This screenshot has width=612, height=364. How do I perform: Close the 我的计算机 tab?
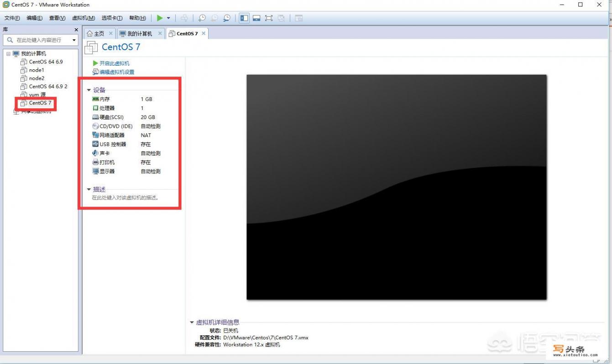coord(160,33)
